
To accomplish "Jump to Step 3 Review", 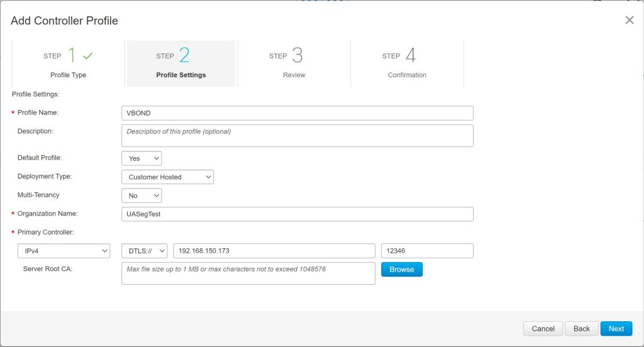I will [x=294, y=63].
